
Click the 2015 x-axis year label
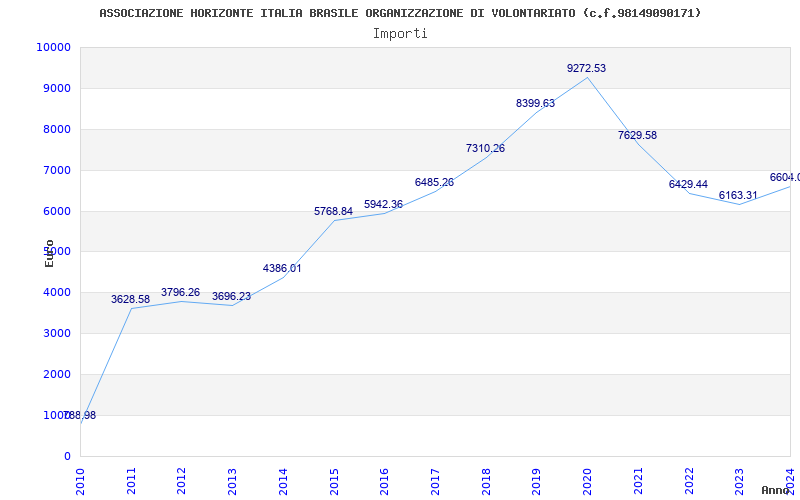334,481
